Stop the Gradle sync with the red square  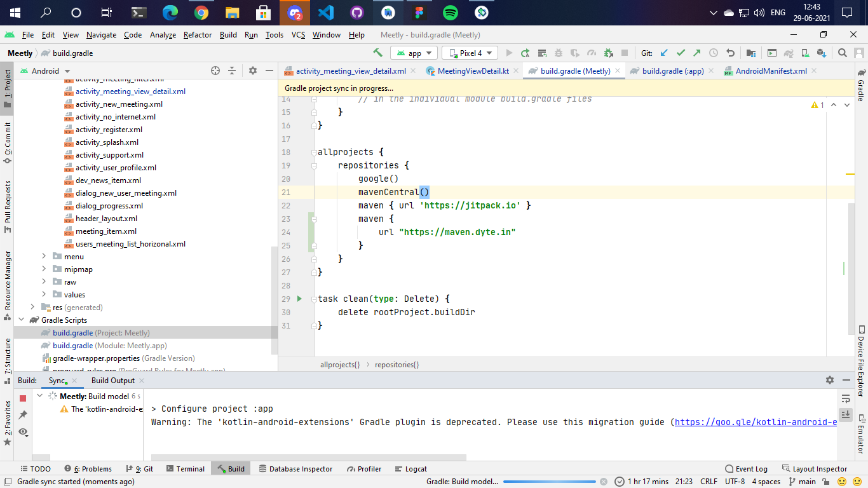pyautogui.click(x=23, y=398)
